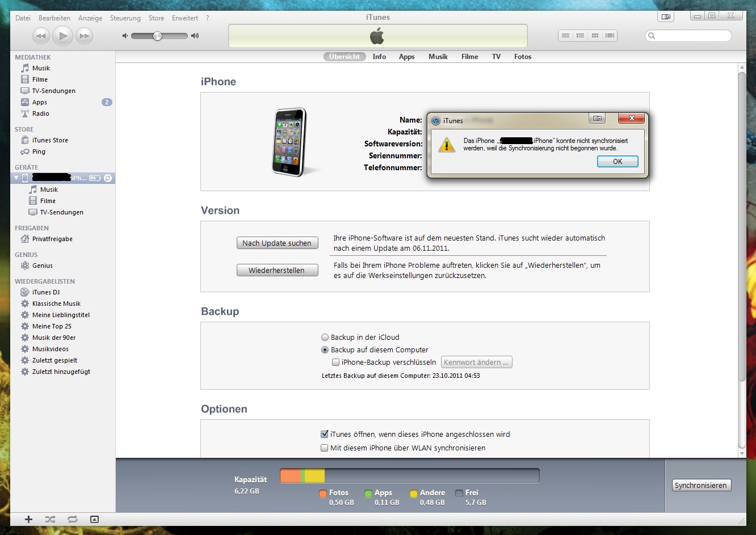Viewport: 756px width, 535px height.
Task: Collapse the iPhone device tree
Action: click(16, 178)
